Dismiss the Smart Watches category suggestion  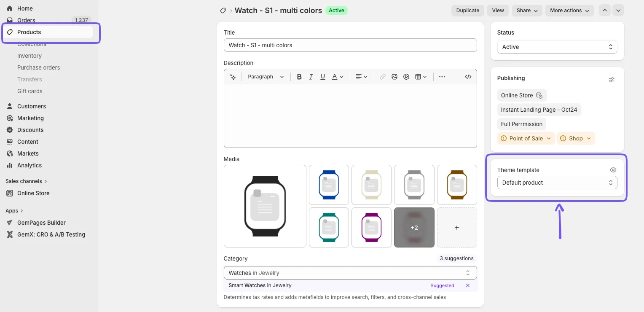(468, 285)
